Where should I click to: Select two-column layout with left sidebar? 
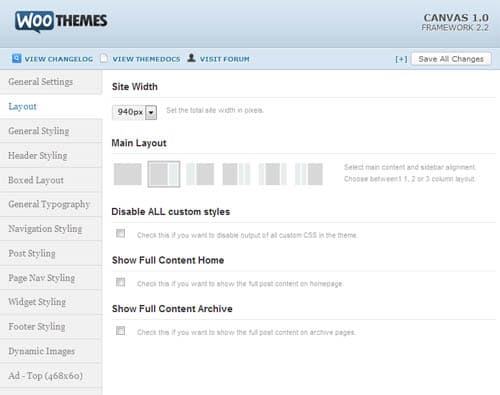click(x=200, y=174)
